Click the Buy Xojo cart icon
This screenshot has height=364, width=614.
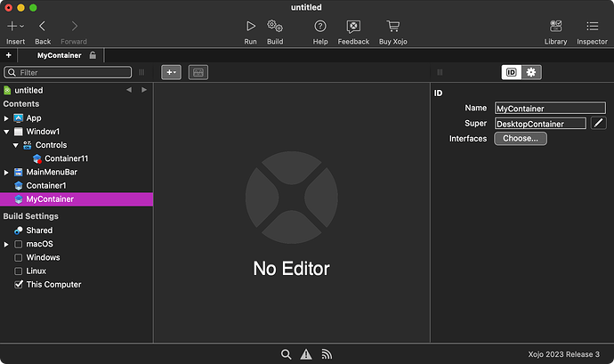(393, 26)
